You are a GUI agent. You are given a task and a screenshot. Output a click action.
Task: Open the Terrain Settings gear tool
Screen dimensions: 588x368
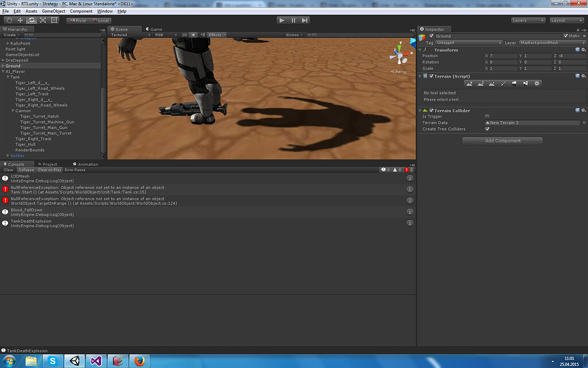pyautogui.click(x=536, y=83)
